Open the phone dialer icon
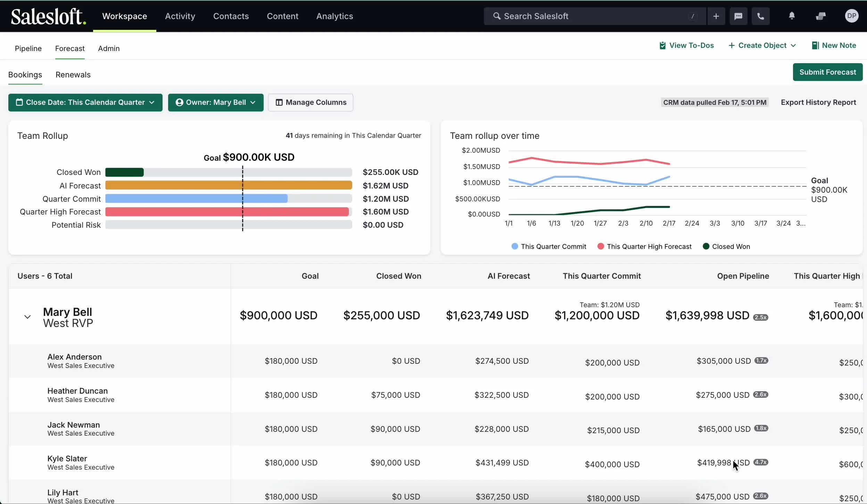The height and width of the screenshot is (504, 867). tap(760, 16)
